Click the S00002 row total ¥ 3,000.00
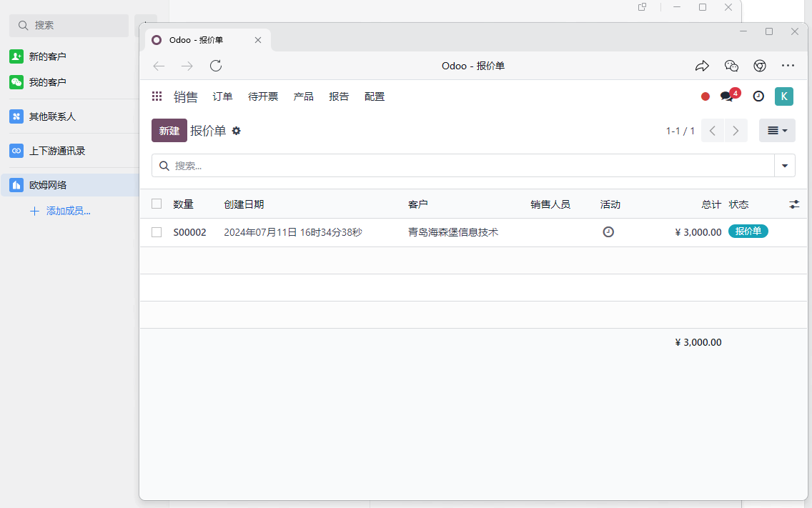Viewport: 812px width, 508px height. (698, 232)
